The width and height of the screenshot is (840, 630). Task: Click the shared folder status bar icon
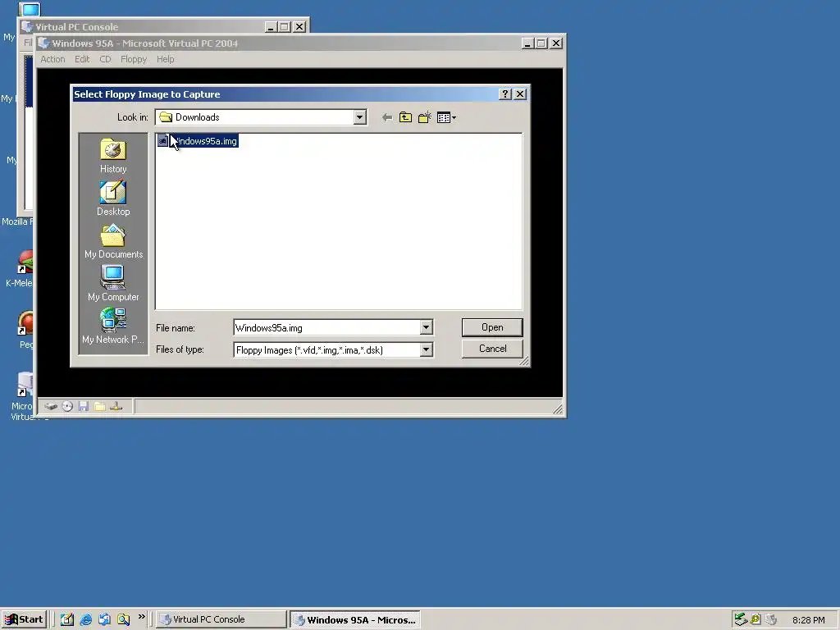pyautogui.click(x=99, y=407)
